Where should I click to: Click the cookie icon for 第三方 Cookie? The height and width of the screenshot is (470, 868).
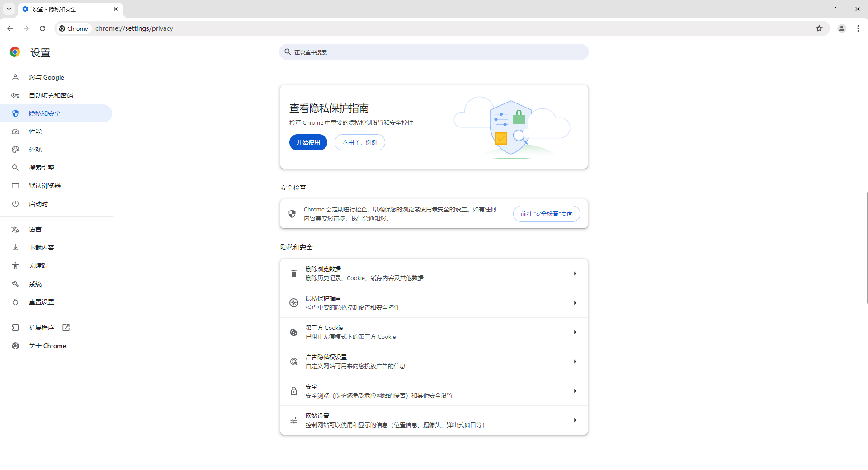293,332
